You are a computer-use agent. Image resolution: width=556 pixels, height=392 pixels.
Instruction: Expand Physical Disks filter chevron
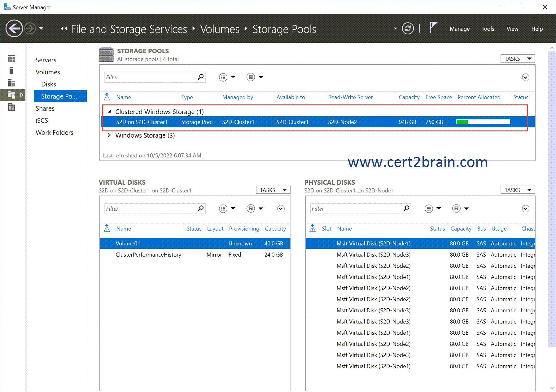point(525,209)
